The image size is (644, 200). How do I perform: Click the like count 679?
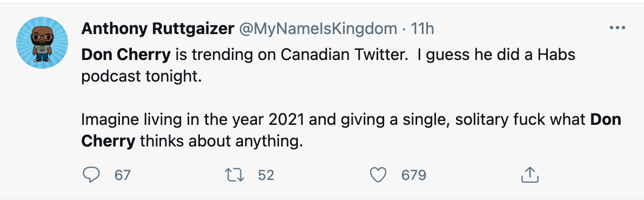click(x=414, y=176)
